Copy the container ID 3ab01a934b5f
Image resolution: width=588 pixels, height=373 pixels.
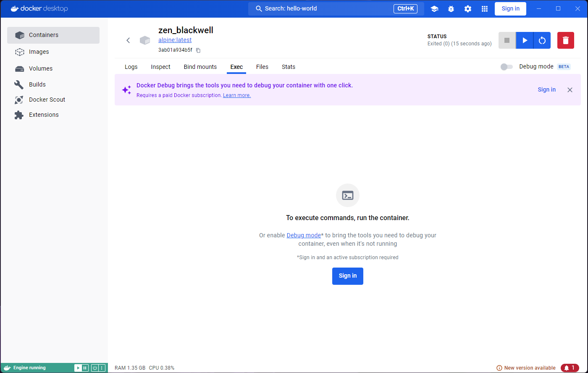(x=199, y=50)
